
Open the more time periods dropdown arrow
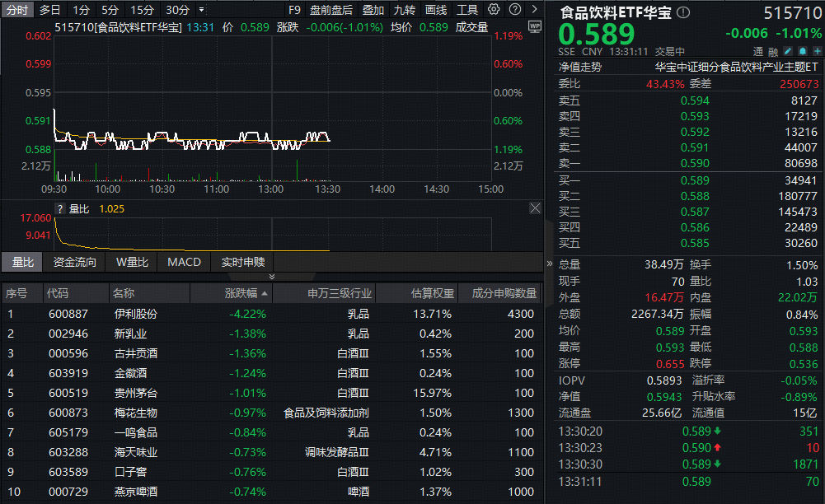pyautogui.click(x=202, y=10)
